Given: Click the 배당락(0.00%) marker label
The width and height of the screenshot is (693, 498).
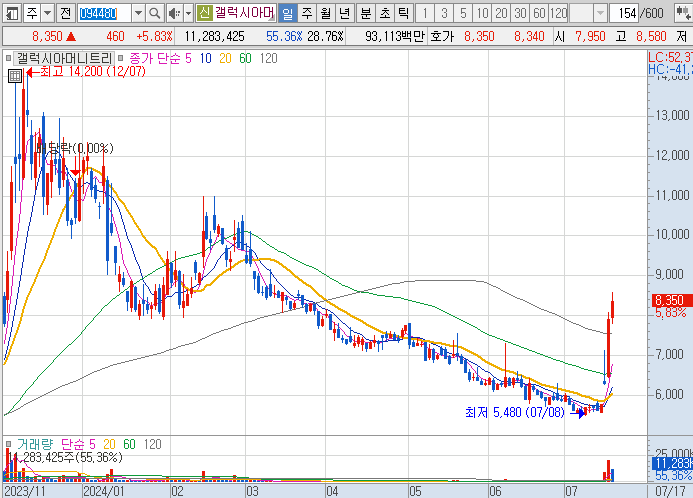Looking at the screenshot, I should point(75,148).
